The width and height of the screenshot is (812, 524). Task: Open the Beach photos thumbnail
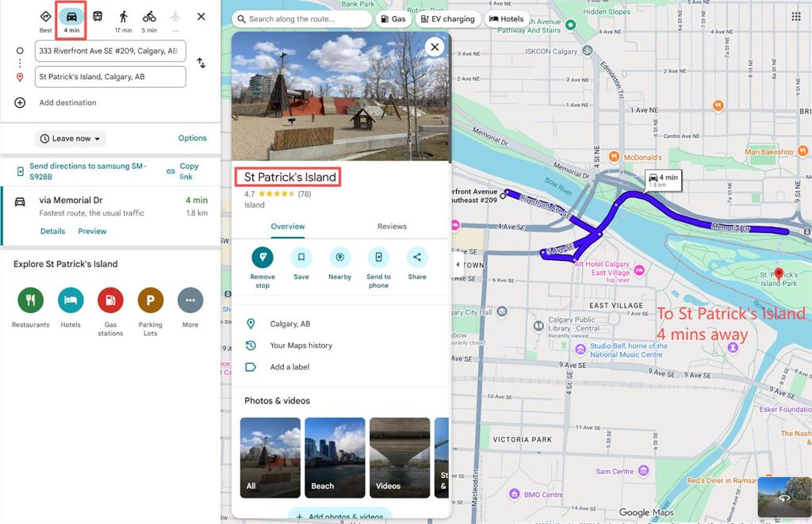pos(335,457)
